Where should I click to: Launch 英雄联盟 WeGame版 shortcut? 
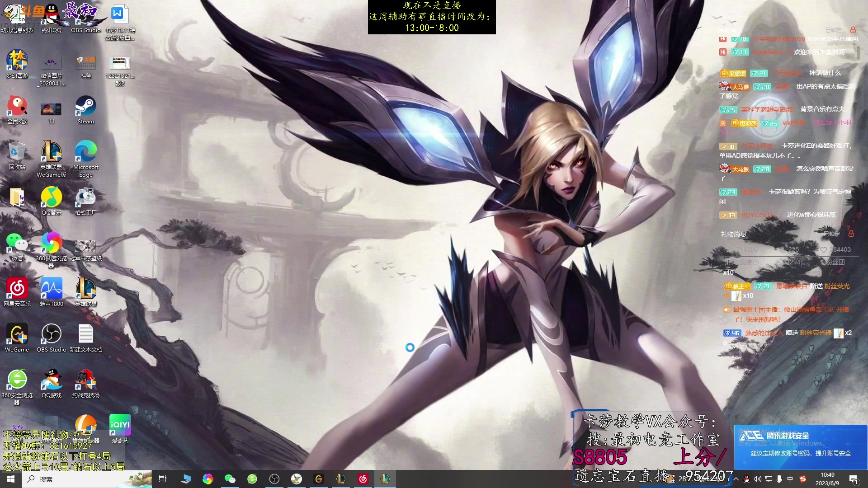click(52, 159)
